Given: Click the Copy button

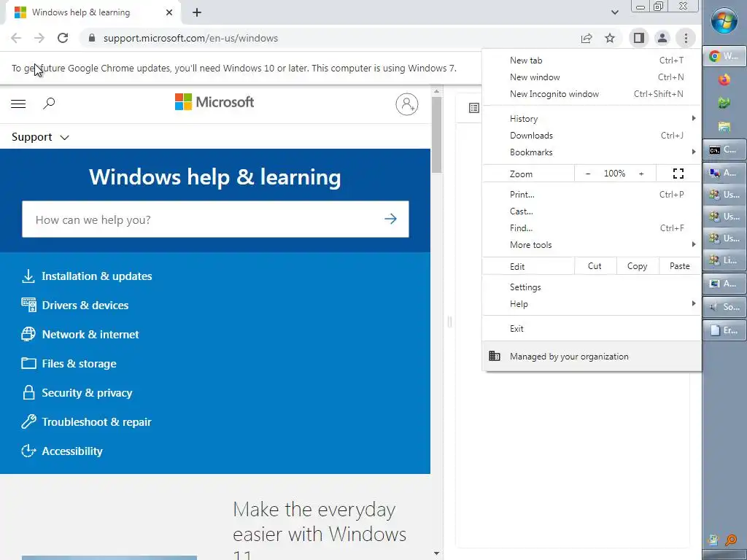Looking at the screenshot, I should pyautogui.click(x=638, y=266).
